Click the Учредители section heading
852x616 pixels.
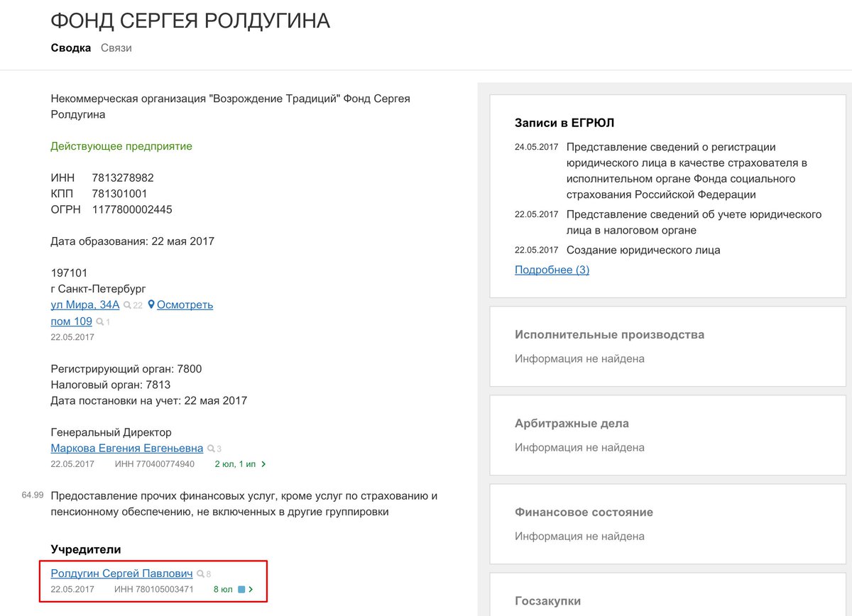(86, 549)
